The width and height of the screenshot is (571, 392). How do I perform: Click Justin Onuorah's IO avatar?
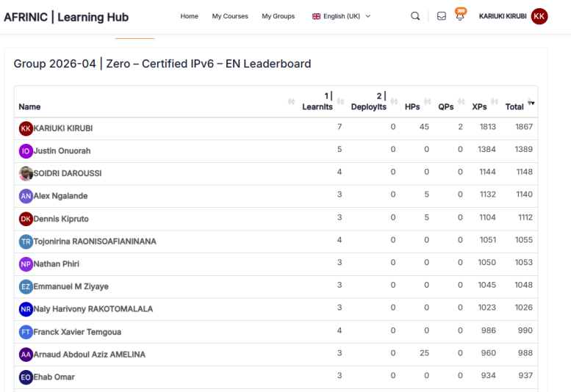coord(26,151)
